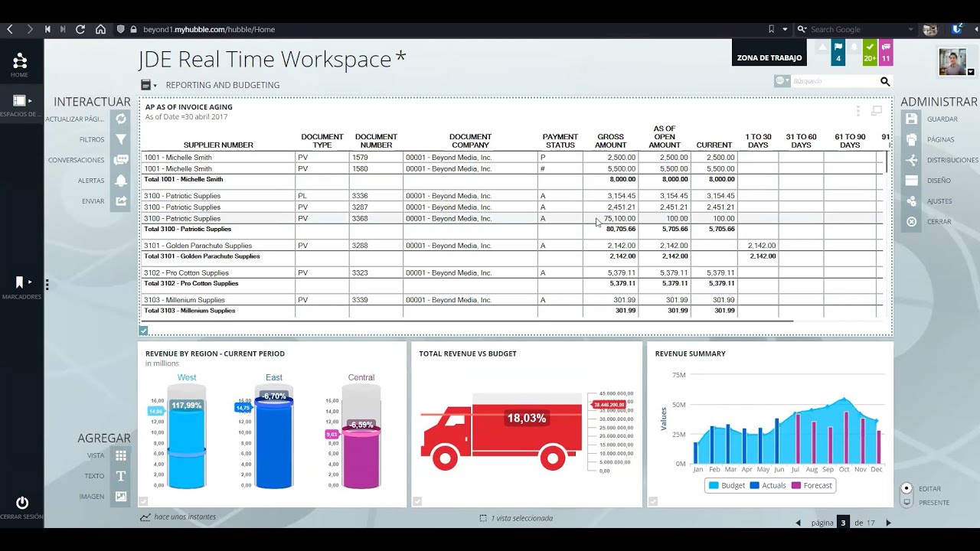
Task: Toggle Forecast series in legend
Action: pyautogui.click(x=812, y=485)
